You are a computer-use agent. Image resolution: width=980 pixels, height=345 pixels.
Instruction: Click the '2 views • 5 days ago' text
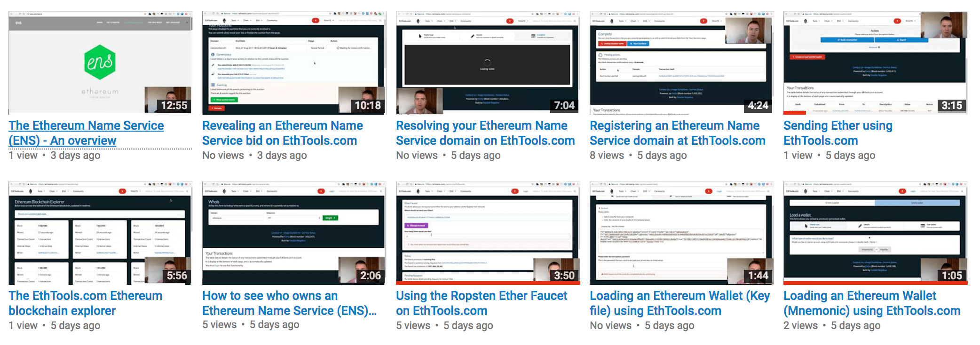(832, 326)
